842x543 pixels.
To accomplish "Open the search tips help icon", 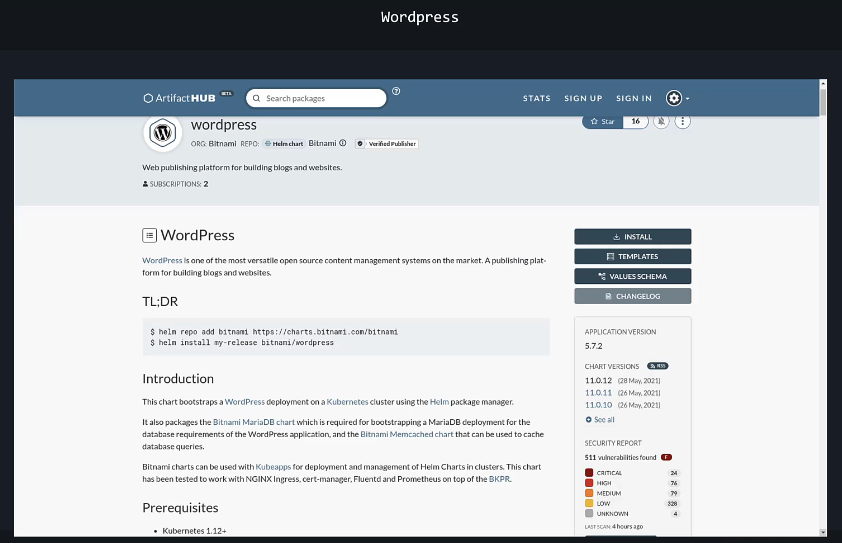I will click(396, 91).
